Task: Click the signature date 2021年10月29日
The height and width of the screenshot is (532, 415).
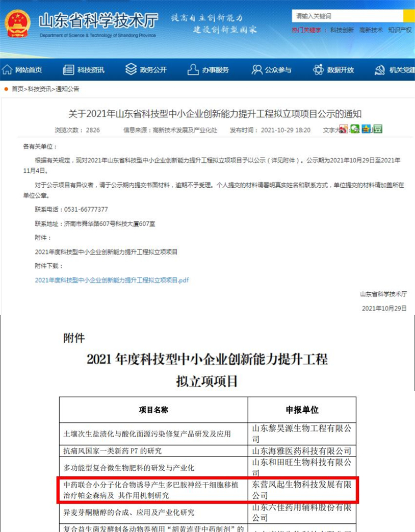Action: point(384,308)
